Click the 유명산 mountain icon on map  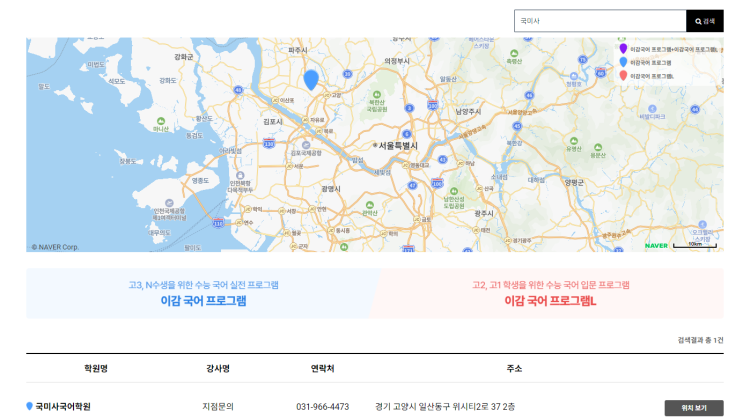point(574,141)
